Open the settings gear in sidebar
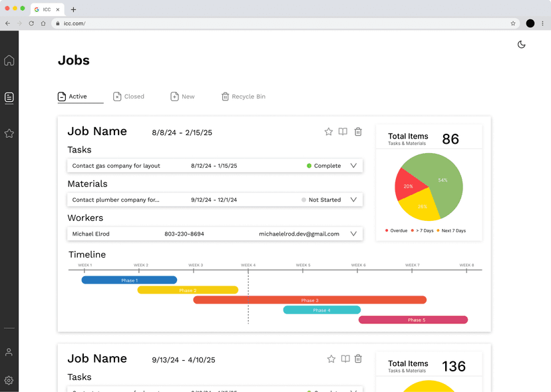Viewport: 551px width, 392px height. pos(9,380)
